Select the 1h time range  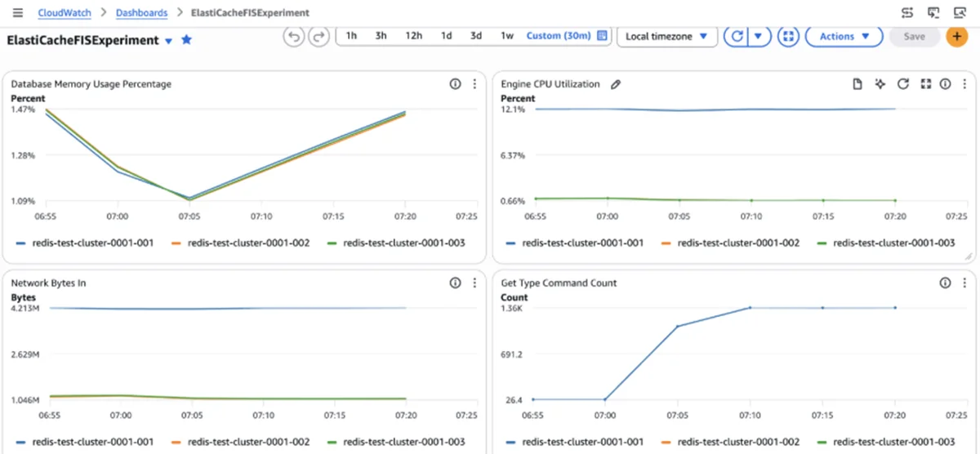click(351, 36)
